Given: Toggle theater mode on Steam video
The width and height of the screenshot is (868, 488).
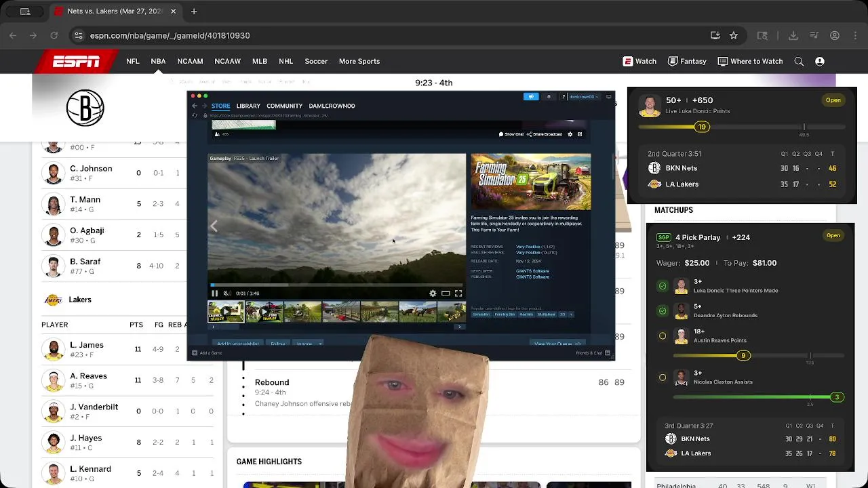Looking at the screenshot, I should pos(446,293).
